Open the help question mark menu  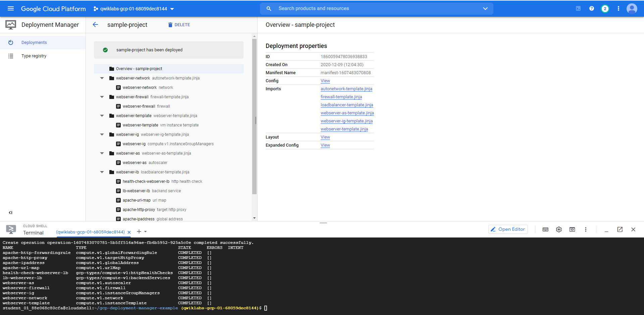pos(592,9)
